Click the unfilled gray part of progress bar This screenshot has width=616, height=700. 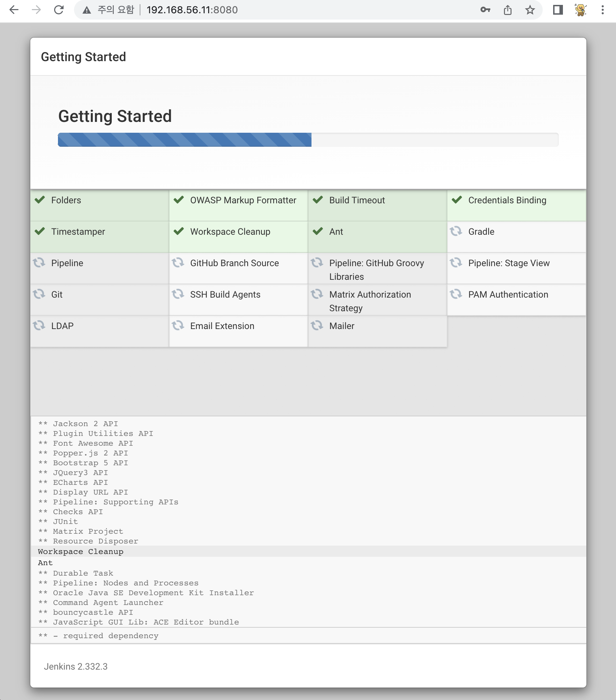435,140
